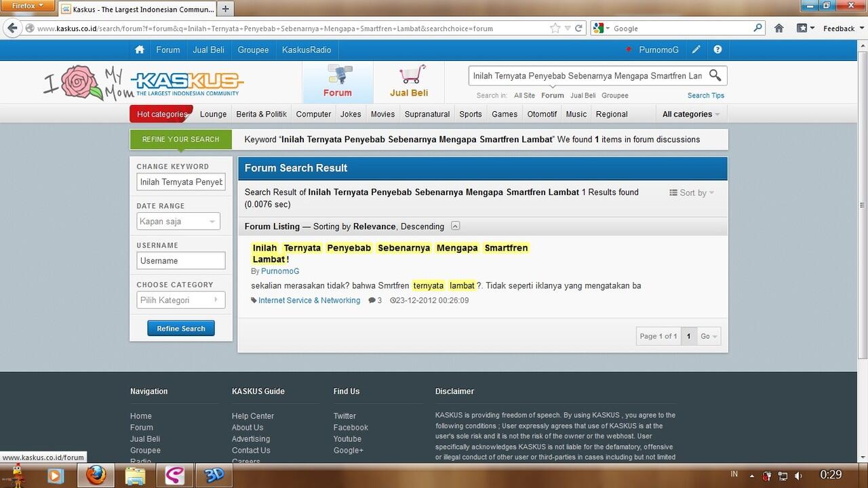
Task: Open a new browser tab with plus
Action: (x=226, y=9)
